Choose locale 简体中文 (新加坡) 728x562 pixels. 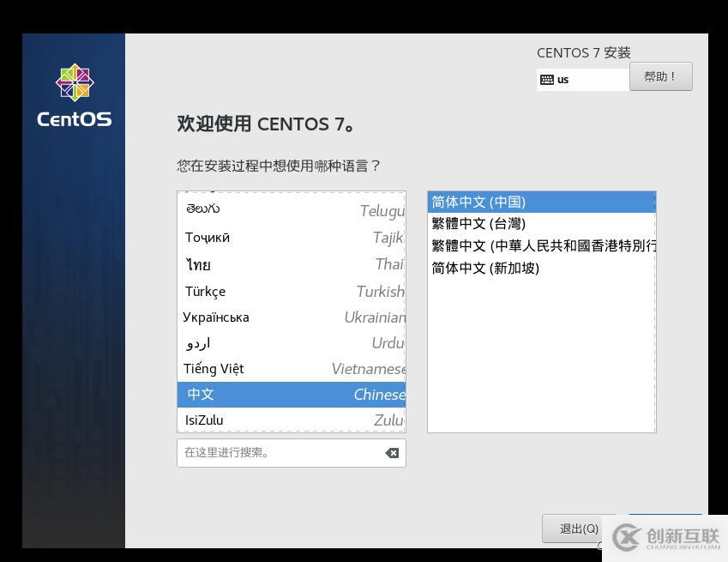541,268
